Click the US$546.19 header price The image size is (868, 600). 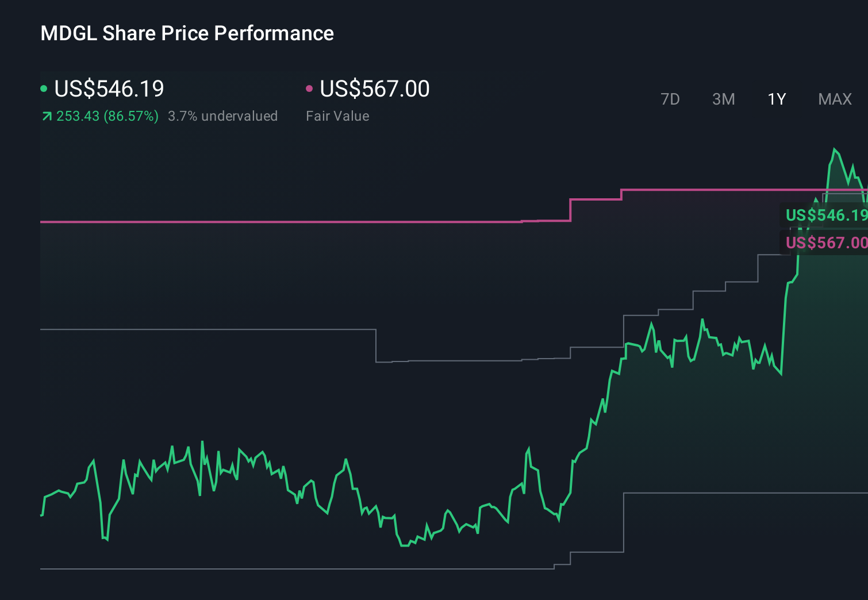(x=109, y=89)
